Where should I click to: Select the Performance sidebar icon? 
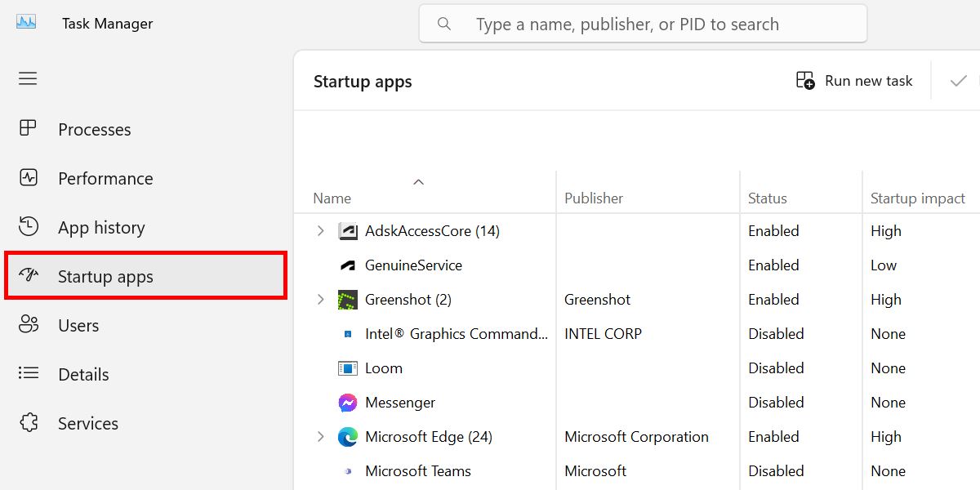(x=29, y=178)
